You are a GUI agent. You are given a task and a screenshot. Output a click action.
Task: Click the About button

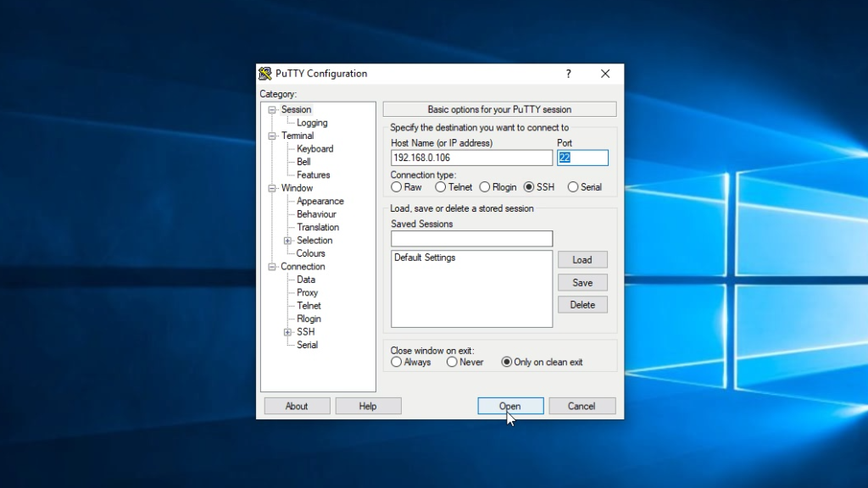297,406
